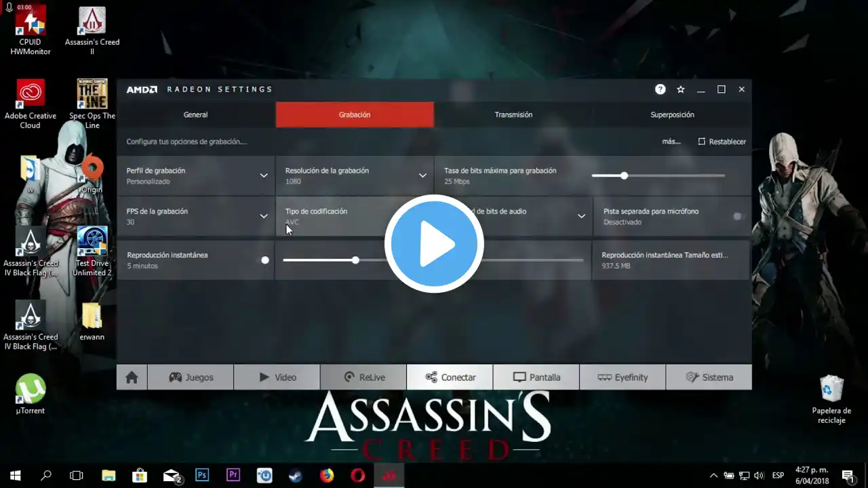
Task: Select the Papelera de reciclaje icon
Action: coord(831,400)
